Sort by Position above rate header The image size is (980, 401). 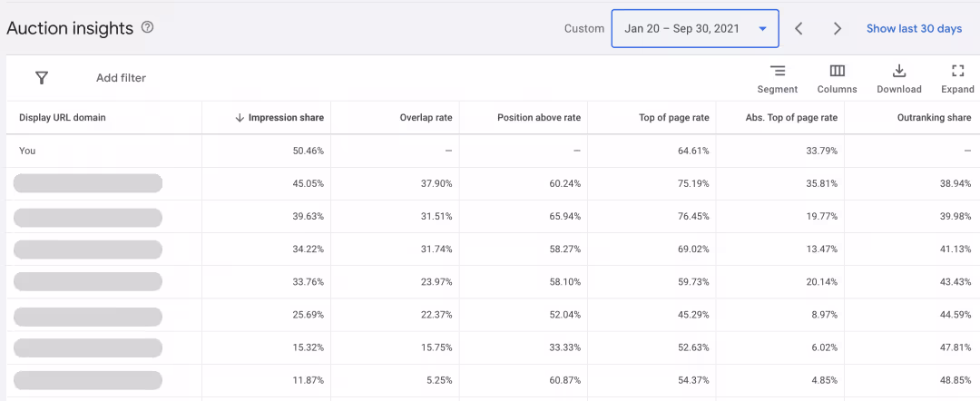pos(539,117)
